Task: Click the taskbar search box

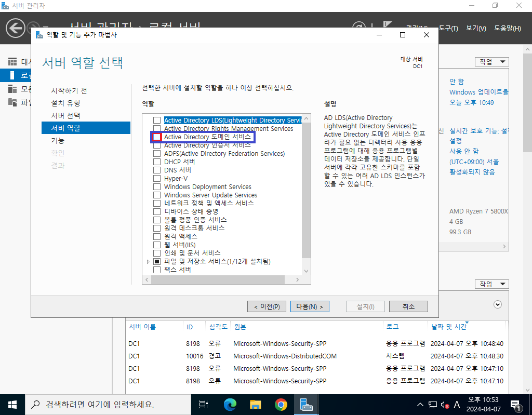Action: 108,405
